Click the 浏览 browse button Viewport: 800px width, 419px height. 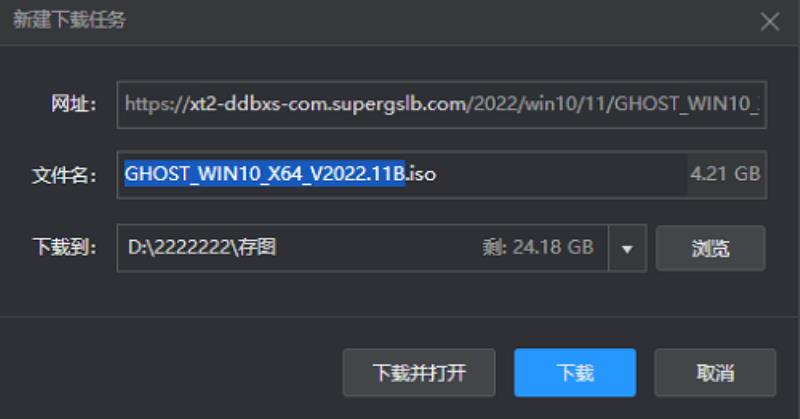pos(710,248)
